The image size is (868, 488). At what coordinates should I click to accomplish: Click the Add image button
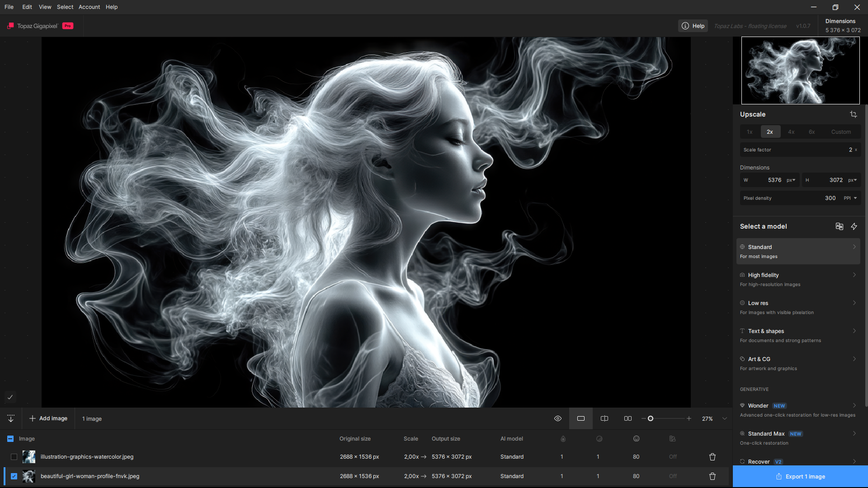tap(48, 418)
